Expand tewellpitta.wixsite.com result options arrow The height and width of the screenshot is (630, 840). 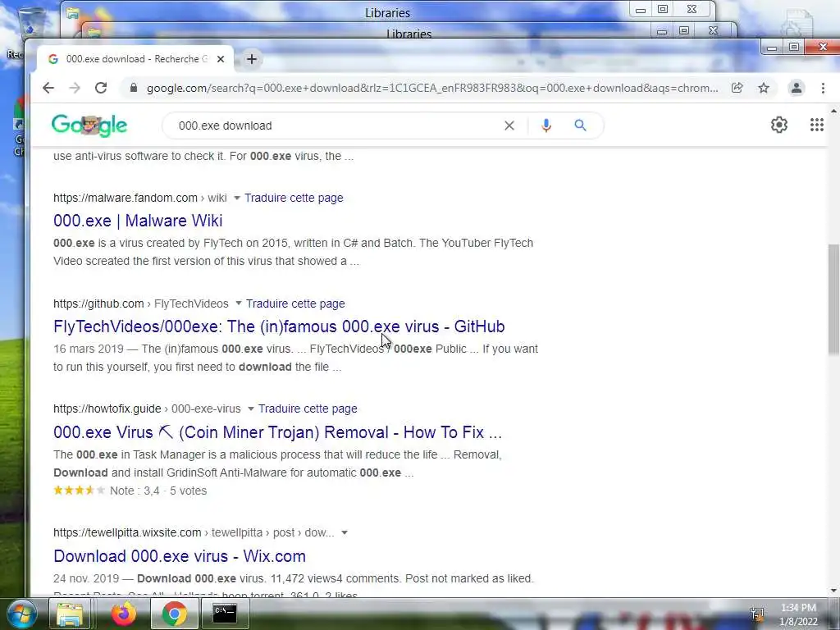coord(345,532)
